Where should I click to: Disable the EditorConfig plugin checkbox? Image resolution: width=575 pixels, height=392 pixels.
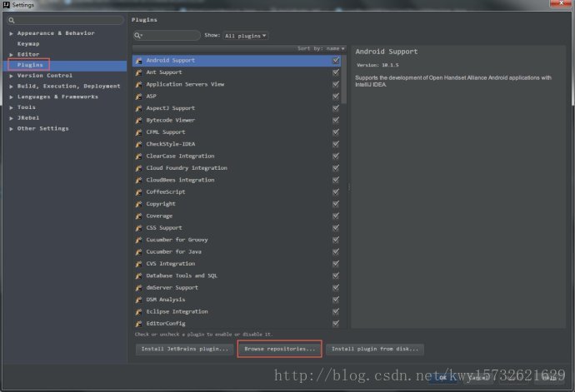336,324
